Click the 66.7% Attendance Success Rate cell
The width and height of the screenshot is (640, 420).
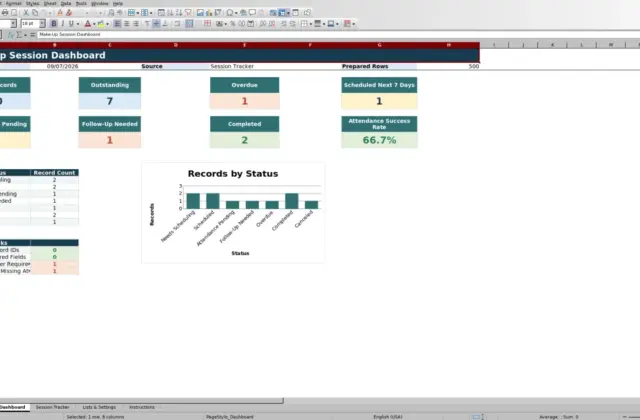pos(379,140)
